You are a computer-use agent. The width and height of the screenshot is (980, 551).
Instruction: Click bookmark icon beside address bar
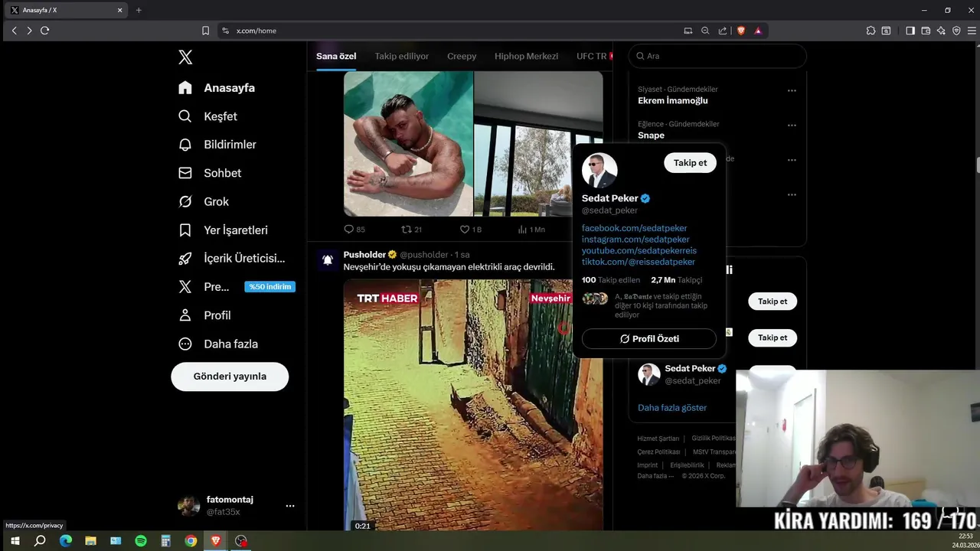point(205,31)
